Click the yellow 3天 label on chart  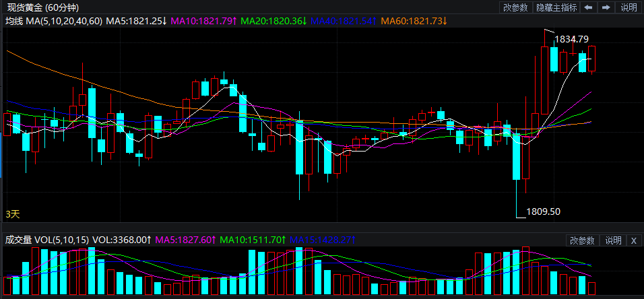coord(13,213)
